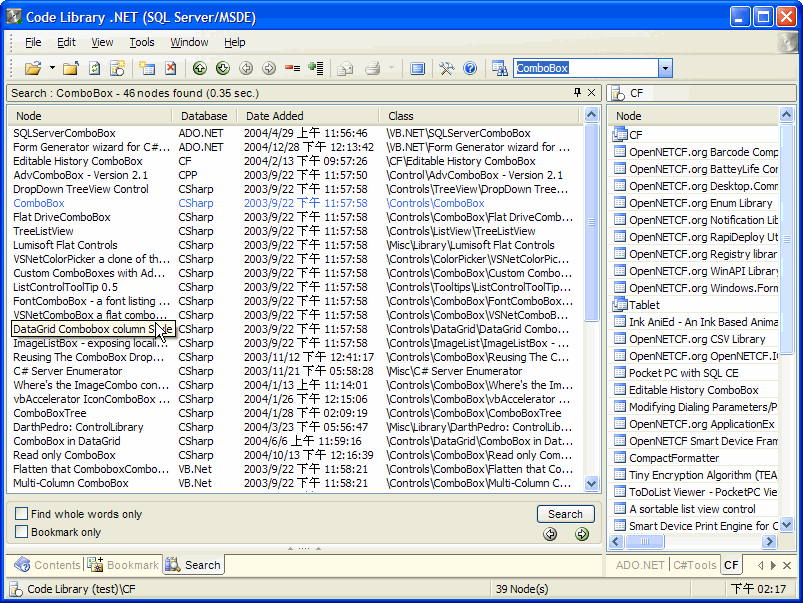Open the search combo box dropdown arrow
The width and height of the screenshot is (803, 603).
(665, 68)
